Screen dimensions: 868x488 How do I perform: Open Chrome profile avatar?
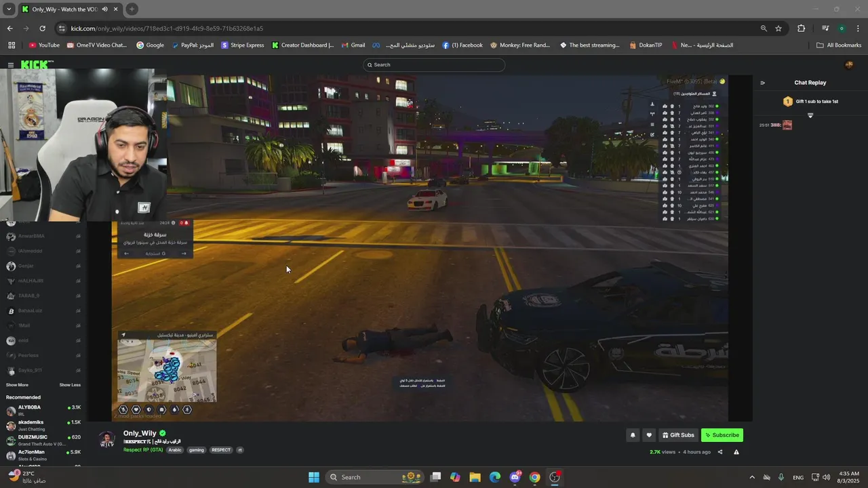(x=842, y=28)
